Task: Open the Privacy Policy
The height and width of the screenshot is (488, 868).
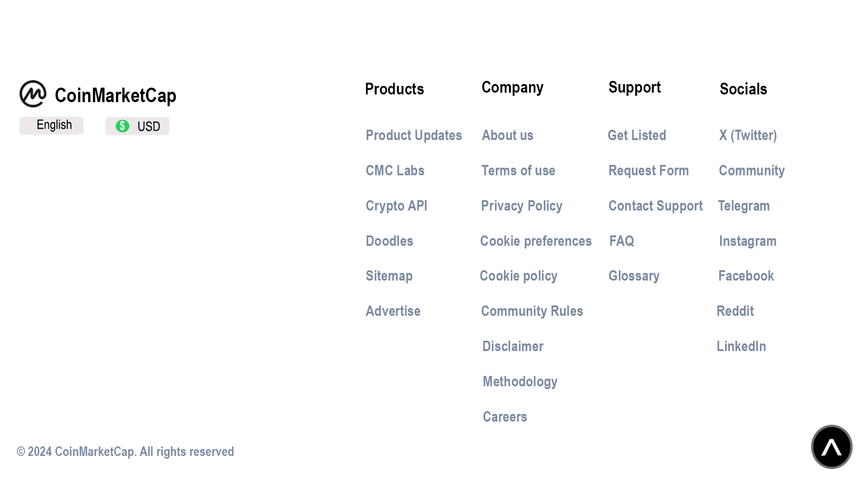Action: (522, 206)
